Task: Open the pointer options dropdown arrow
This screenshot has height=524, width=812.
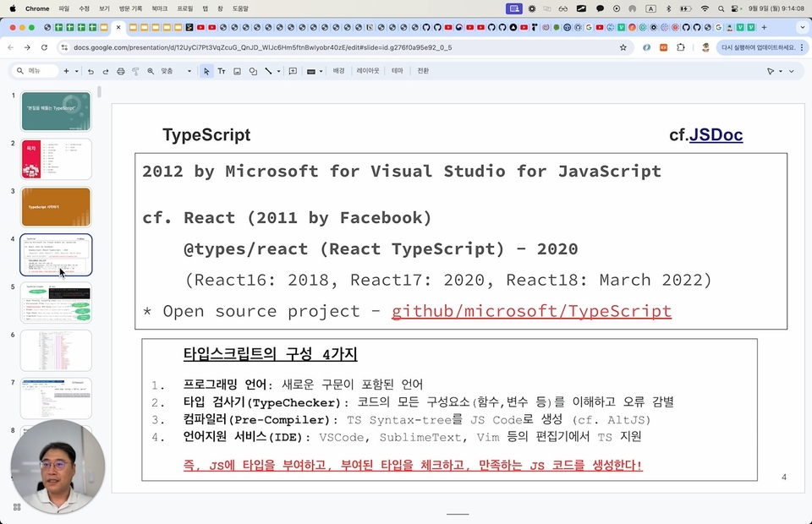Action: coord(781,71)
